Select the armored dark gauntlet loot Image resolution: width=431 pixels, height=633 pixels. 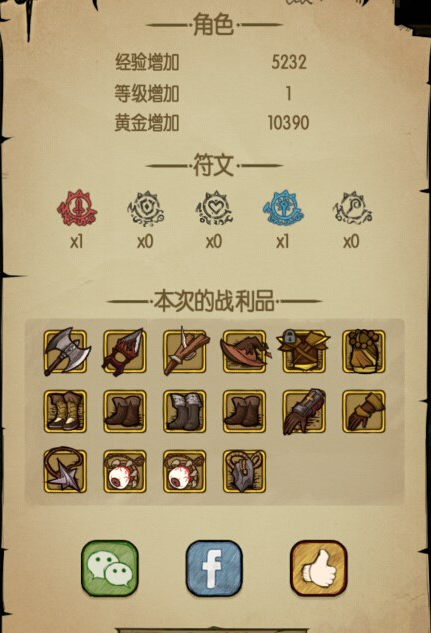click(x=304, y=411)
